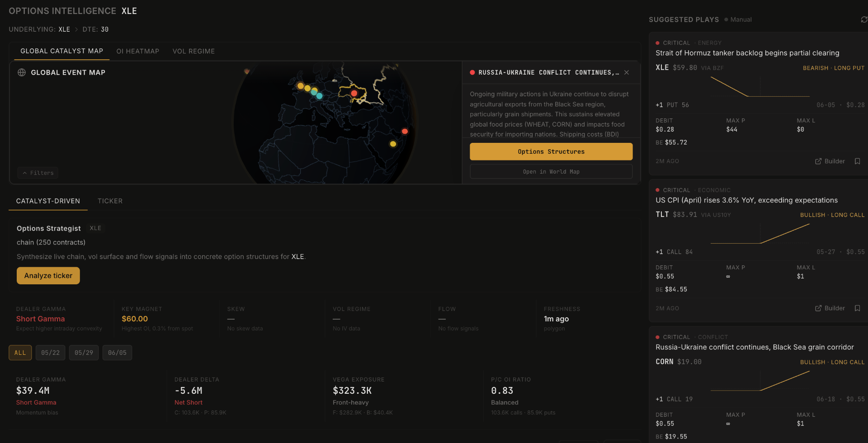Open the US CPI April headline
Viewport: 868px width, 443px height.
coord(746,200)
